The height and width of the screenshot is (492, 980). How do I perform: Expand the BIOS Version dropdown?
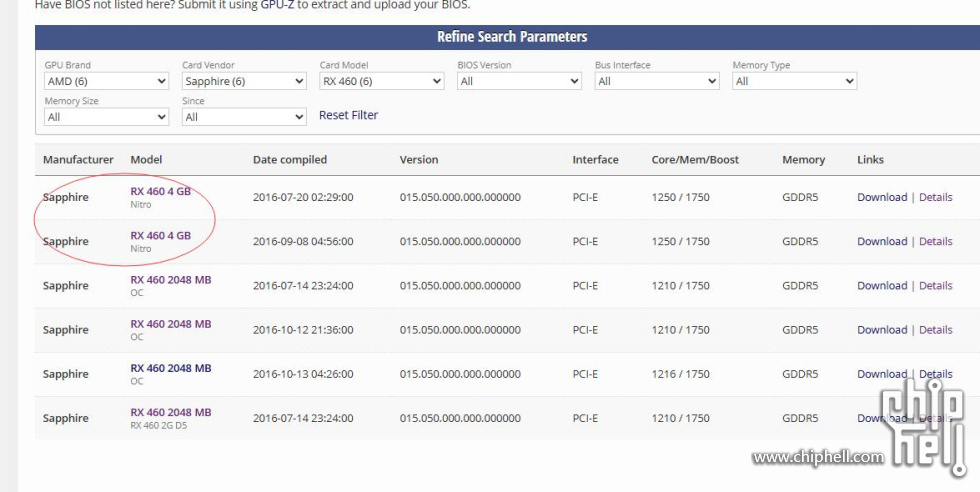(x=518, y=82)
